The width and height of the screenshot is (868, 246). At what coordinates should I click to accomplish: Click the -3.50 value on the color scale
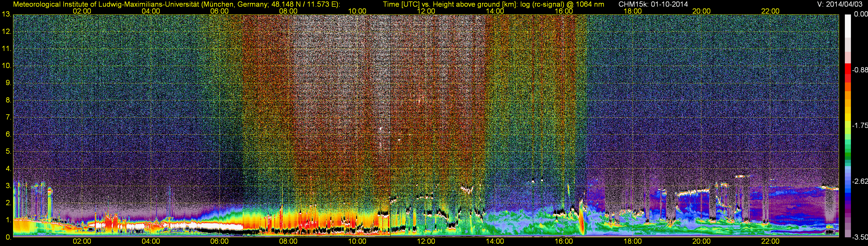click(860, 237)
